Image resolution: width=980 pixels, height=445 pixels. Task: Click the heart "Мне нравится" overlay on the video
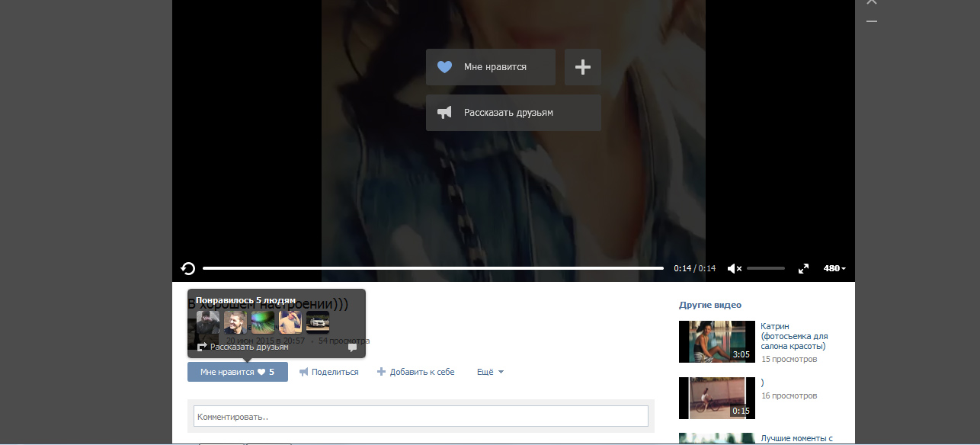[491, 67]
